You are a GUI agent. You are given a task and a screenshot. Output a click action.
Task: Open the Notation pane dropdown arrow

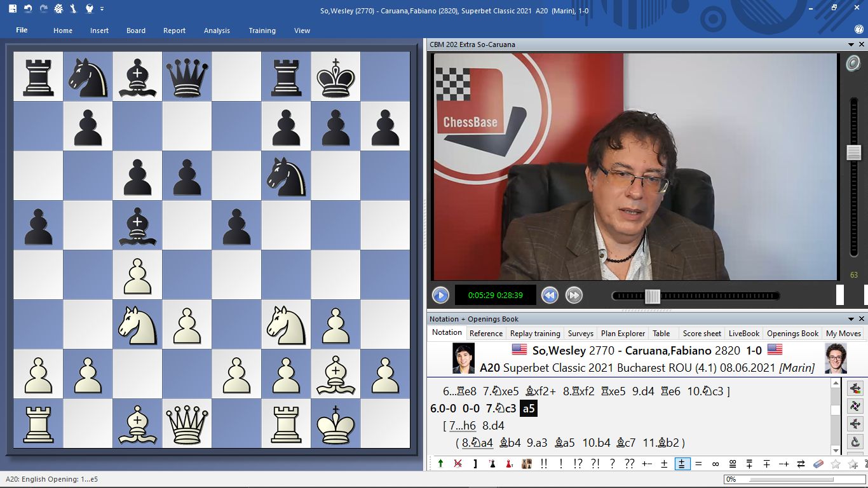click(x=851, y=319)
